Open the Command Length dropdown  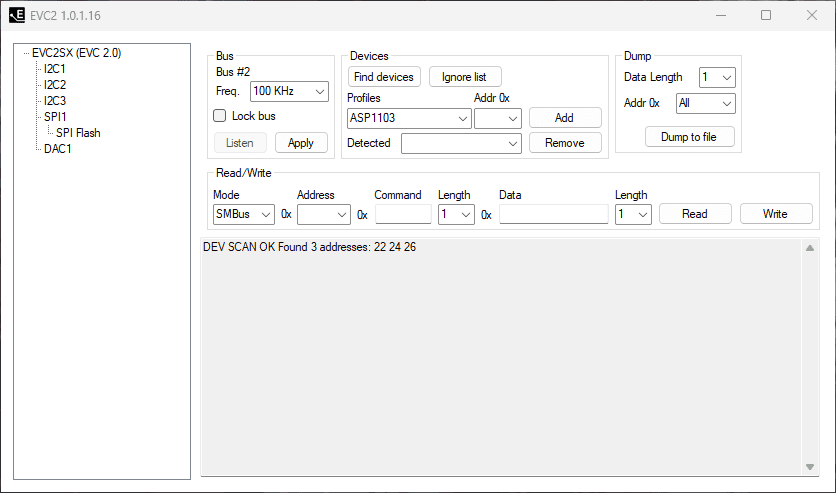tap(456, 214)
